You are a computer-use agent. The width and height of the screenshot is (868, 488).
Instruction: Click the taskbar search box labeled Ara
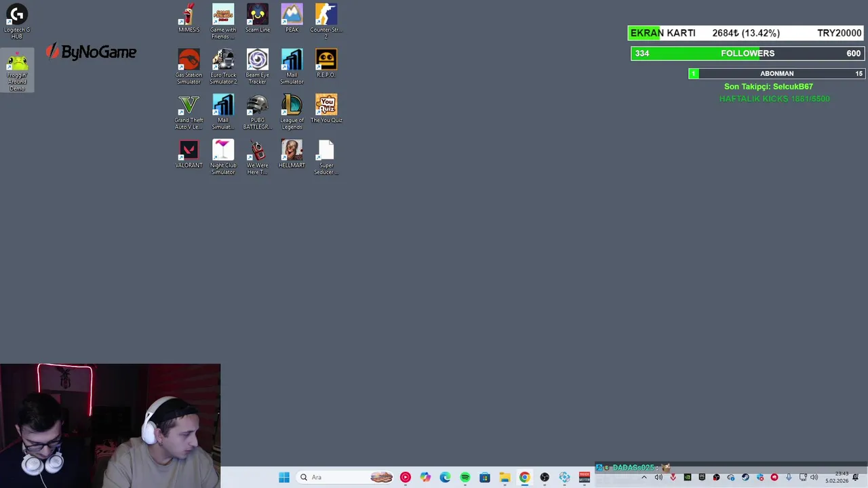click(344, 477)
